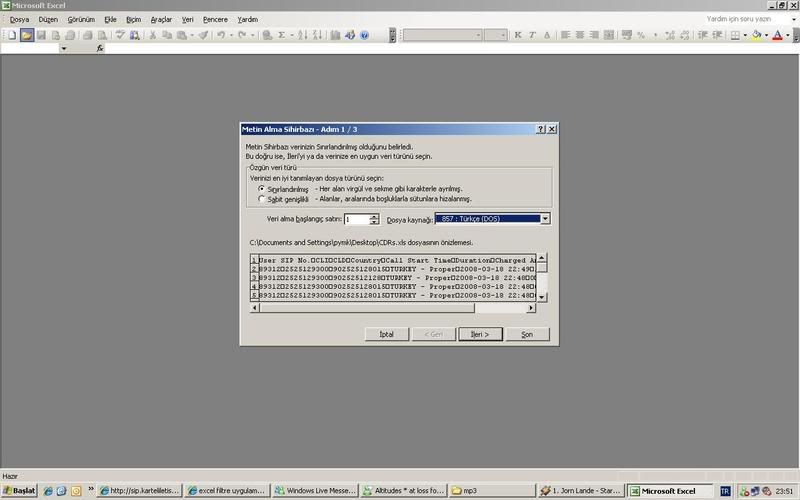800x500 pixels.
Task: Open the Ekle menu
Action: pos(110,19)
